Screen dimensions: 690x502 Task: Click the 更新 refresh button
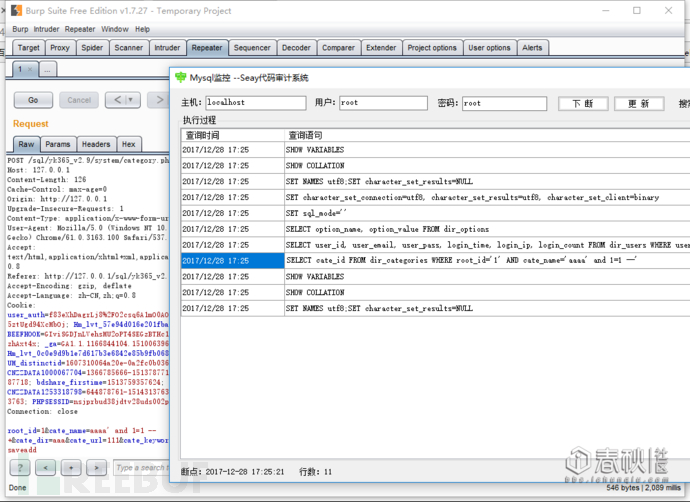coord(639,103)
